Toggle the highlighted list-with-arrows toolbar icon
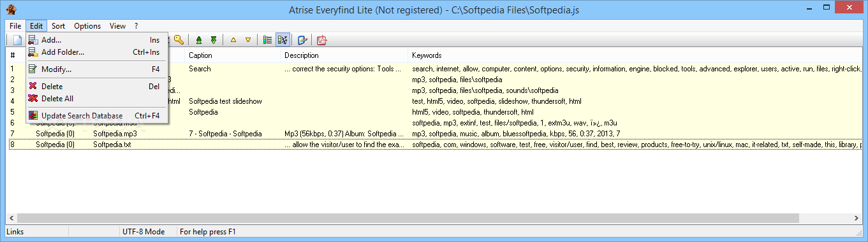The width and height of the screenshot is (868, 242). tap(283, 40)
